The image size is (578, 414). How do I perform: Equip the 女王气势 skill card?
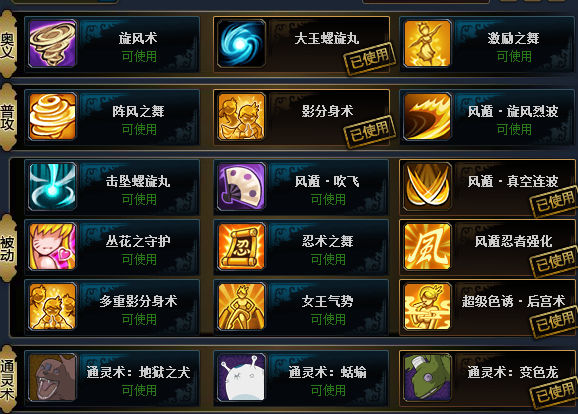301,307
